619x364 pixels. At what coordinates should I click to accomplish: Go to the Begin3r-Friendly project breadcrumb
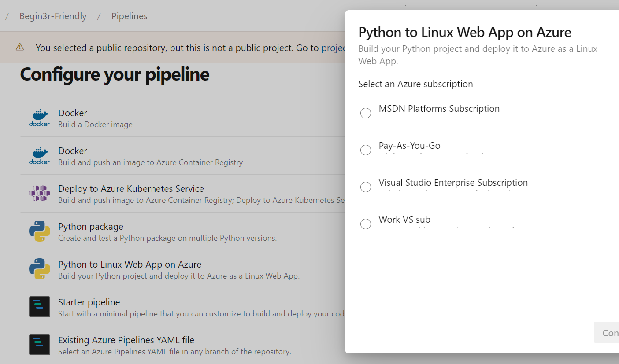53,16
